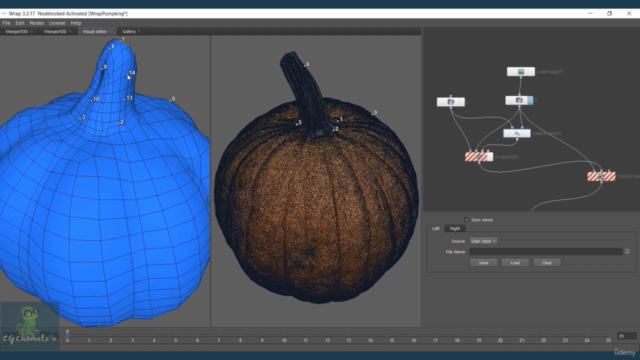Select the geometry node under LoadImage01

[x=519, y=100]
